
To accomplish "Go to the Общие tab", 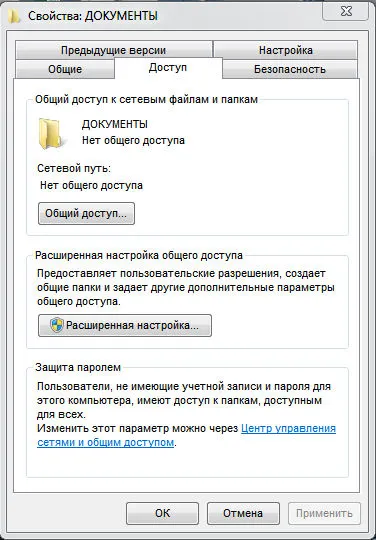I will click(x=65, y=69).
